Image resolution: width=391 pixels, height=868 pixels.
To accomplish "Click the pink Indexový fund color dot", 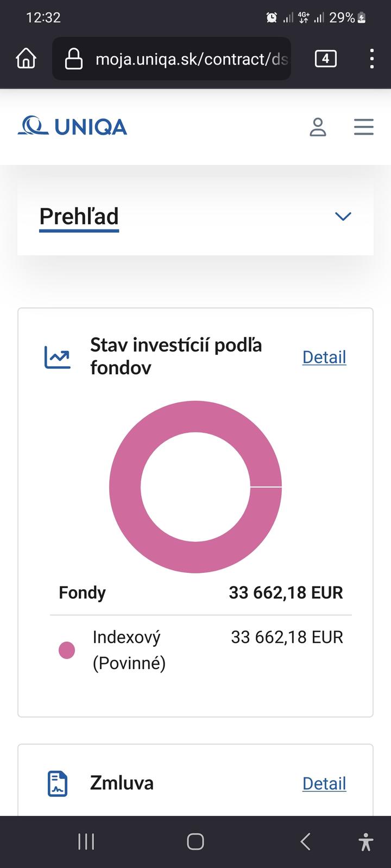I will click(x=67, y=650).
